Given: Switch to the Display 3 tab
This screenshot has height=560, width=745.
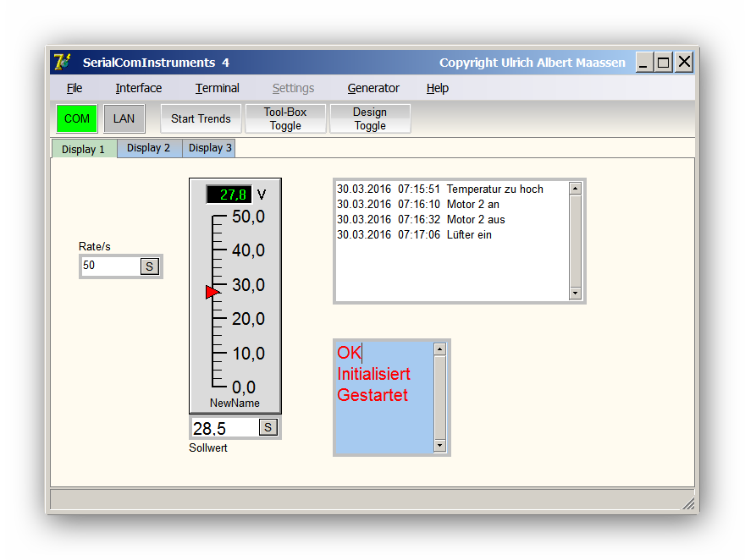Looking at the screenshot, I should tap(210, 148).
